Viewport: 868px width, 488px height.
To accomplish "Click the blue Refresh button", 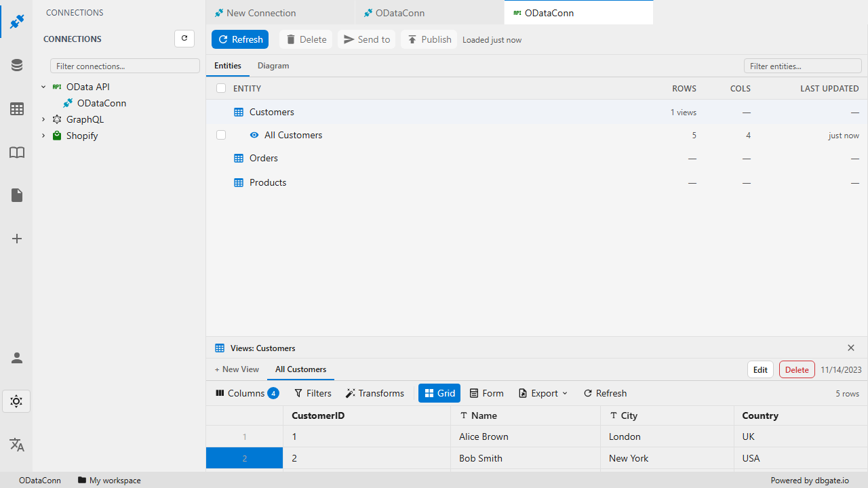I will [x=240, y=39].
